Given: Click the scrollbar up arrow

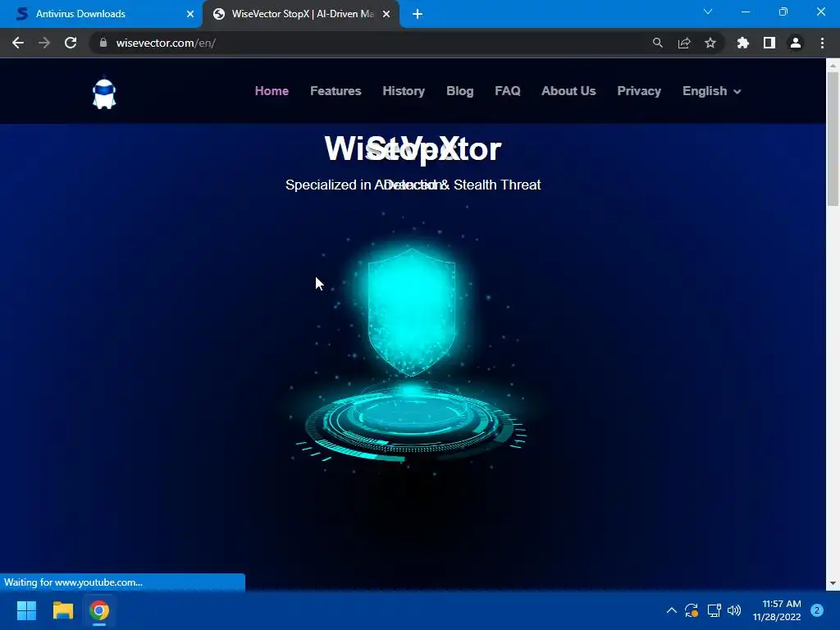Looking at the screenshot, I should click(833, 66).
